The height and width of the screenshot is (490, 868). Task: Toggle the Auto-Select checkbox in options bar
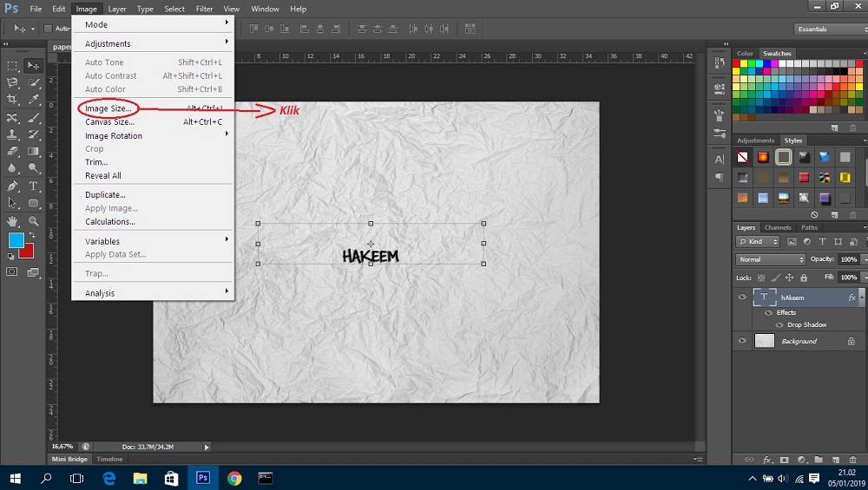tap(48, 29)
